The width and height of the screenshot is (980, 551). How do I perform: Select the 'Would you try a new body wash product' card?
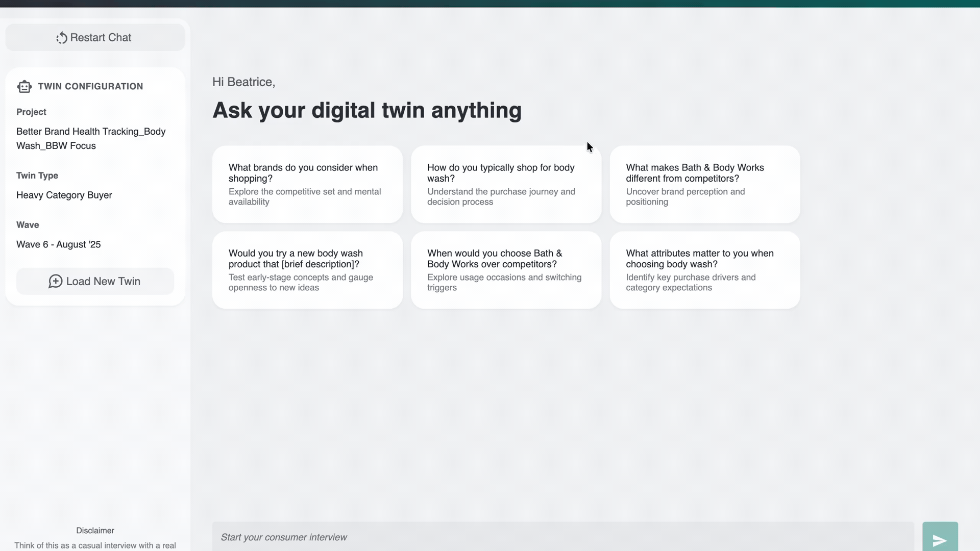tap(307, 270)
